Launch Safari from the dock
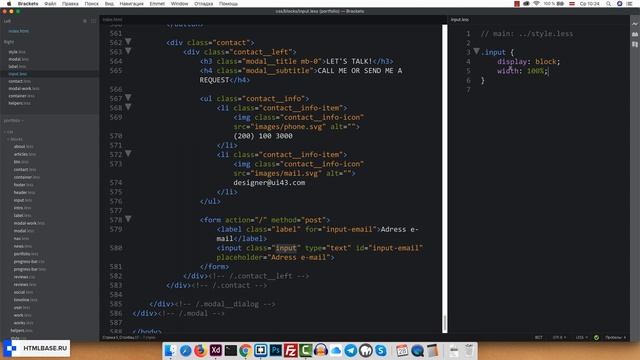This screenshot has width=640, height=360. 185,350
